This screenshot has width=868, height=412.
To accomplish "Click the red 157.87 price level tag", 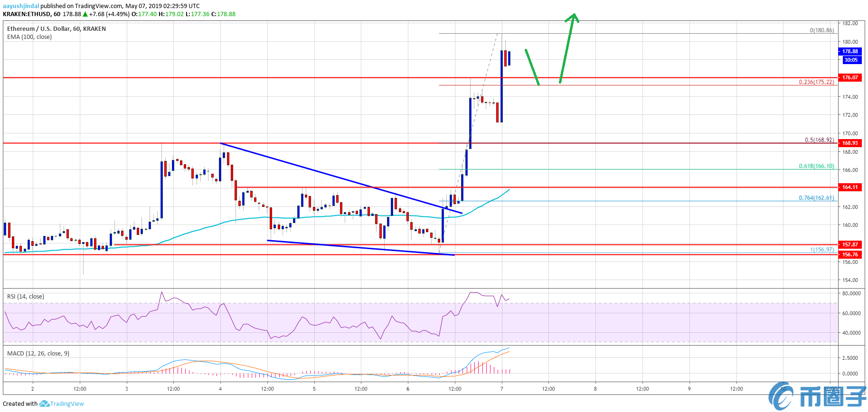I will (850, 244).
